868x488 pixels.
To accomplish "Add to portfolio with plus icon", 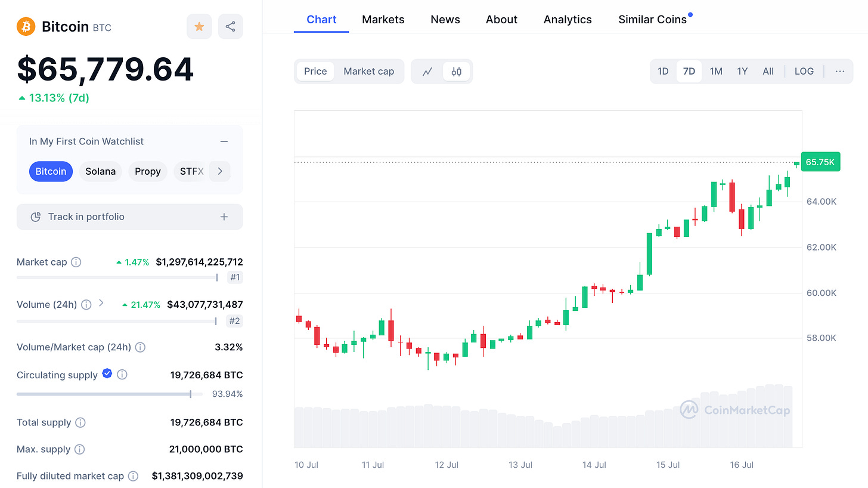I will [x=224, y=217].
